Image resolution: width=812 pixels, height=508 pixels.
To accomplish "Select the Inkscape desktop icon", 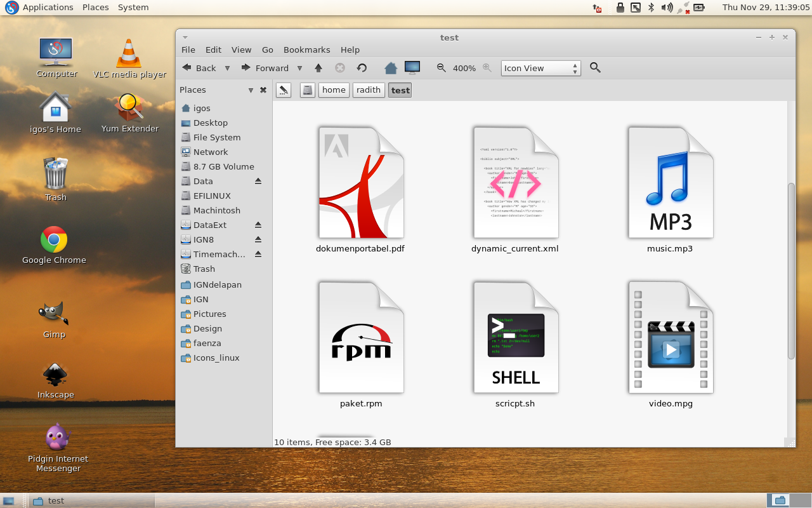I will point(55,381).
